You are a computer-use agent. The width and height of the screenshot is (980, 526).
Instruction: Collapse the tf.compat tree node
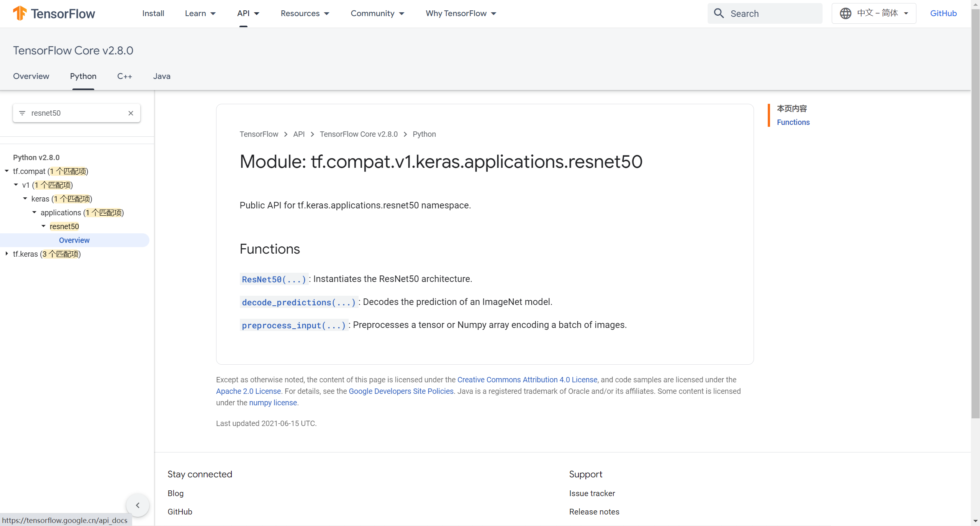[x=7, y=171]
